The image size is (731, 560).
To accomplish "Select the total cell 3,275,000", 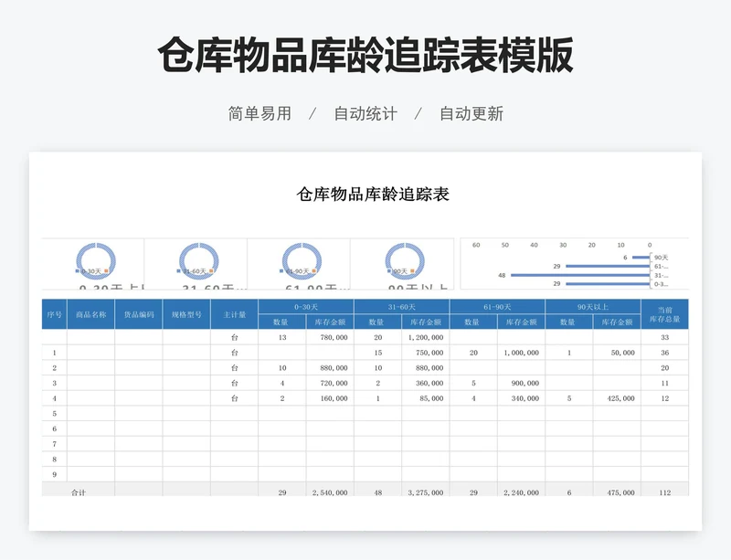I will pyautogui.click(x=425, y=490).
